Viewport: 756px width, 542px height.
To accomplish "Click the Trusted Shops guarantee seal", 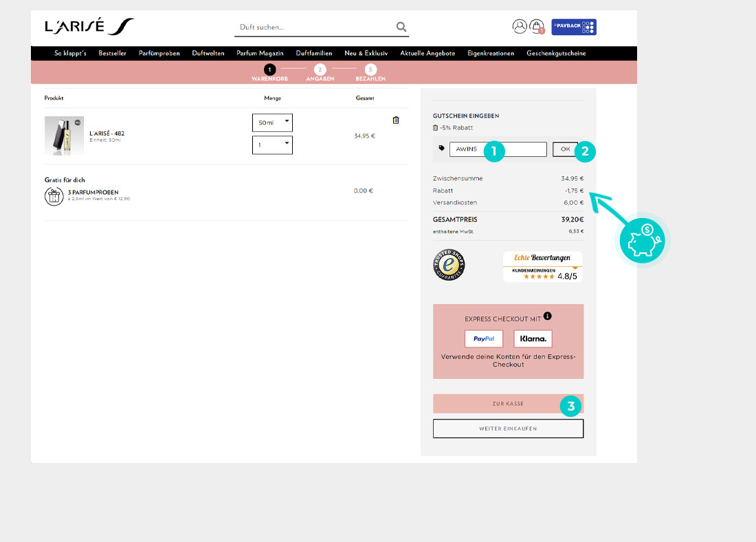I will (449, 265).
